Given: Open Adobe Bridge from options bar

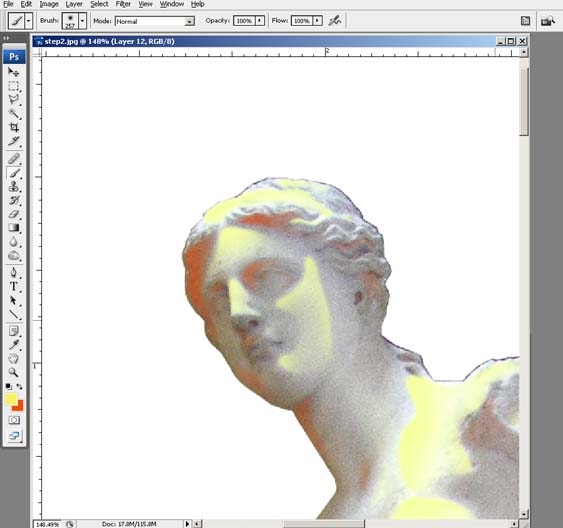Looking at the screenshot, I should [x=548, y=21].
